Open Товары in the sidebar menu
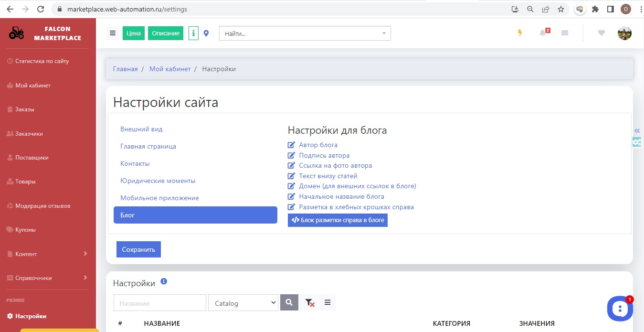The height and width of the screenshot is (332, 644). pyautogui.click(x=25, y=182)
